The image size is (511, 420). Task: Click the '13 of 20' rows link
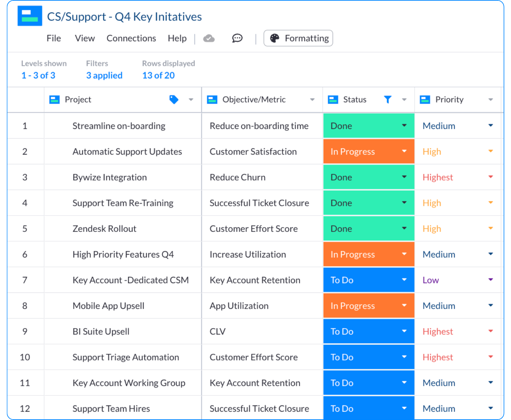[159, 75]
